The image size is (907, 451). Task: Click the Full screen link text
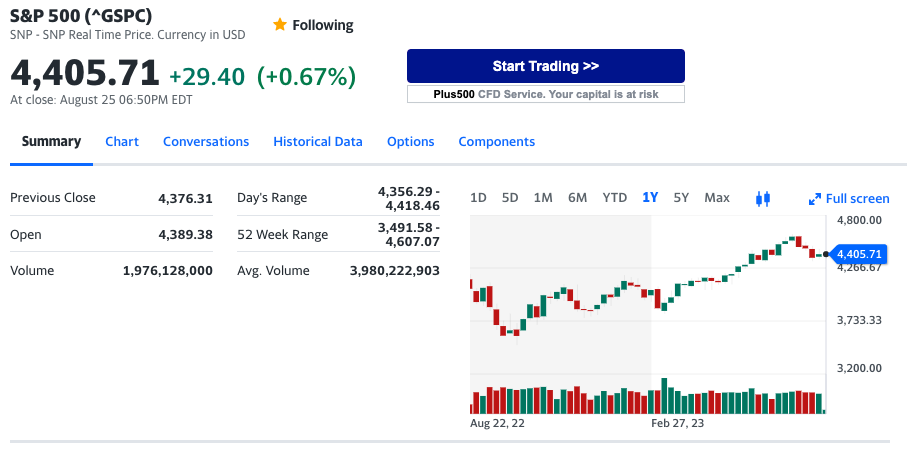click(857, 199)
